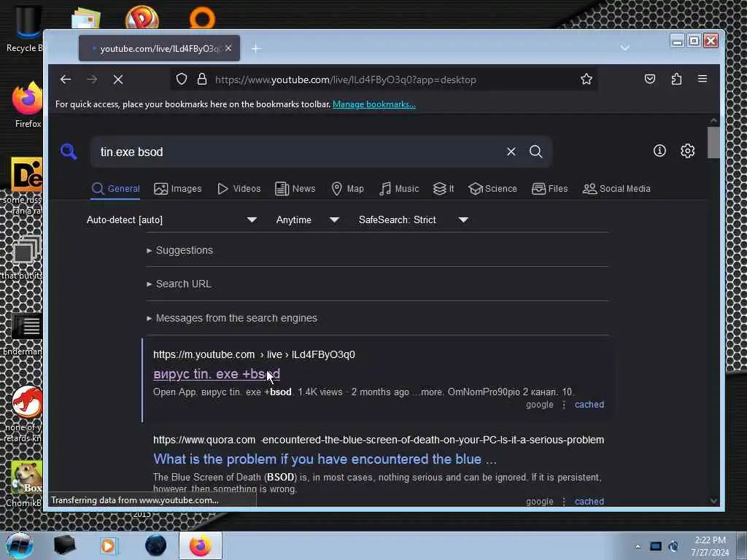Click the browser address bar URL

click(x=345, y=79)
